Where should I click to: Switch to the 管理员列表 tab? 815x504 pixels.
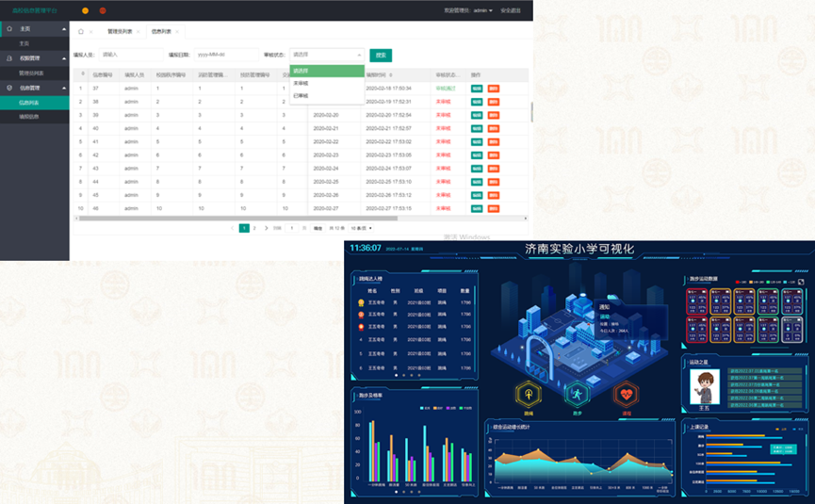(119, 32)
